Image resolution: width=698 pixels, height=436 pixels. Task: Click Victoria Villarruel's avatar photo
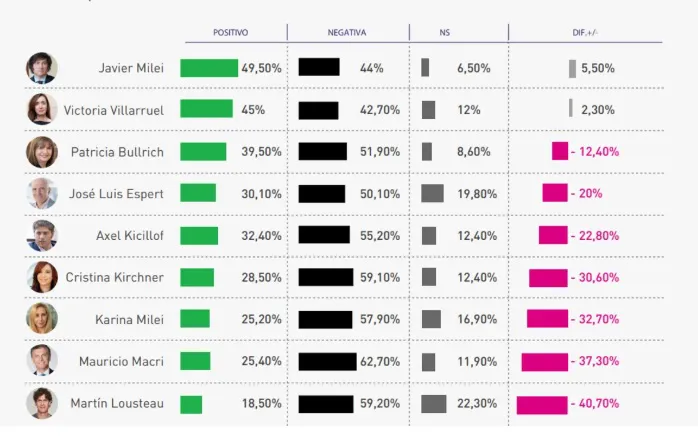click(42, 109)
